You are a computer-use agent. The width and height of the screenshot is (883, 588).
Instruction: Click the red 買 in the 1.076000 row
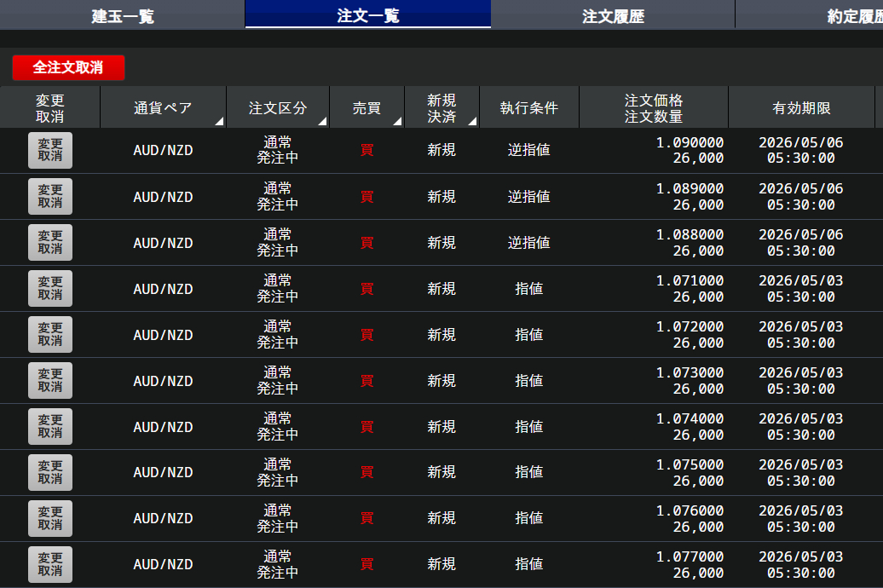[366, 519]
